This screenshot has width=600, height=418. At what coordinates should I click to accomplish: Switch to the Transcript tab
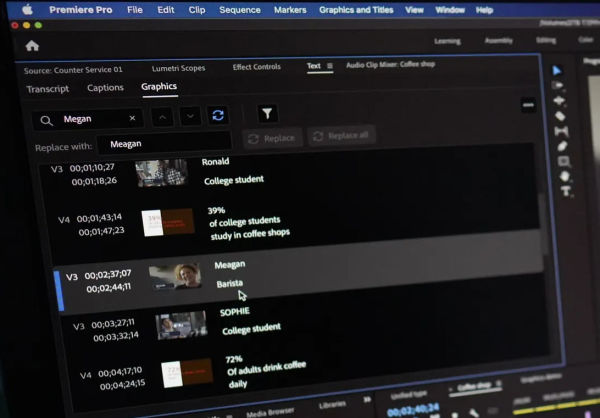click(48, 89)
